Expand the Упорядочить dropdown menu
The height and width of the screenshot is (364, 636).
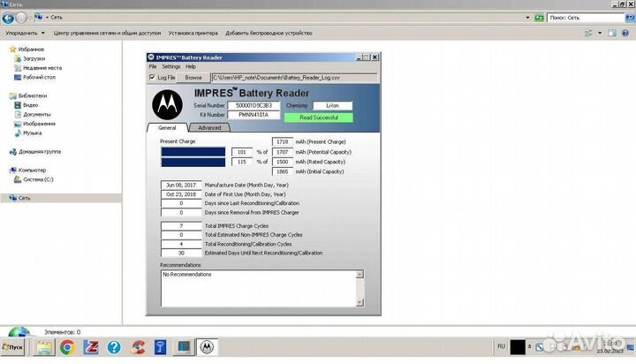(24, 33)
